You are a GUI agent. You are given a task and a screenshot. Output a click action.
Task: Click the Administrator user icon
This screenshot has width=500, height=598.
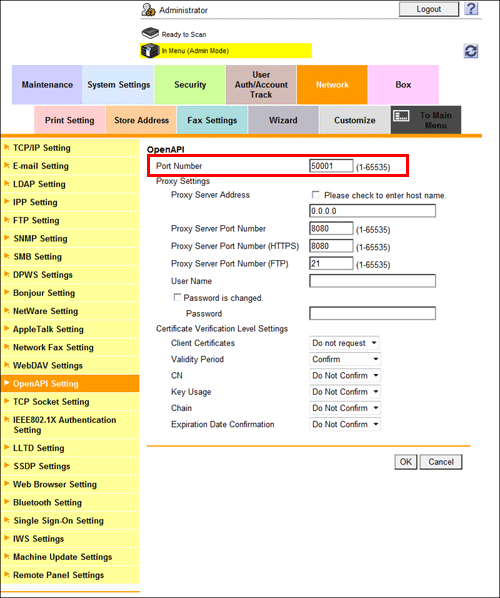(148, 10)
